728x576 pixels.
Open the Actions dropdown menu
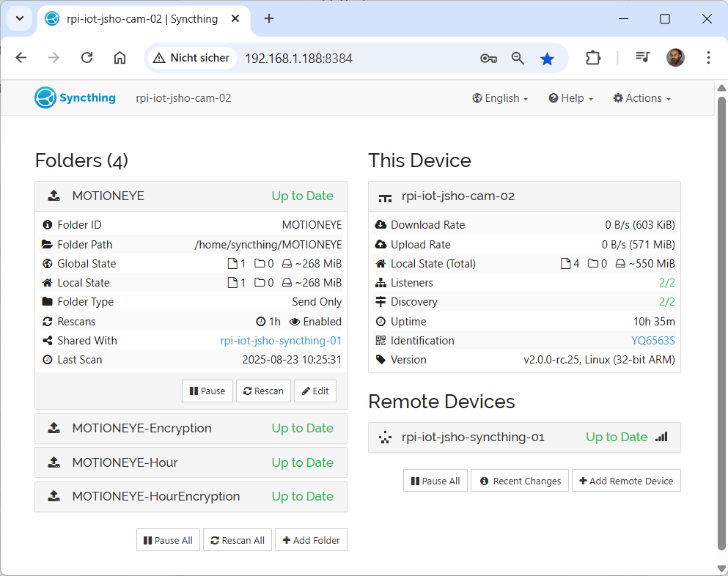click(x=641, y=98)
